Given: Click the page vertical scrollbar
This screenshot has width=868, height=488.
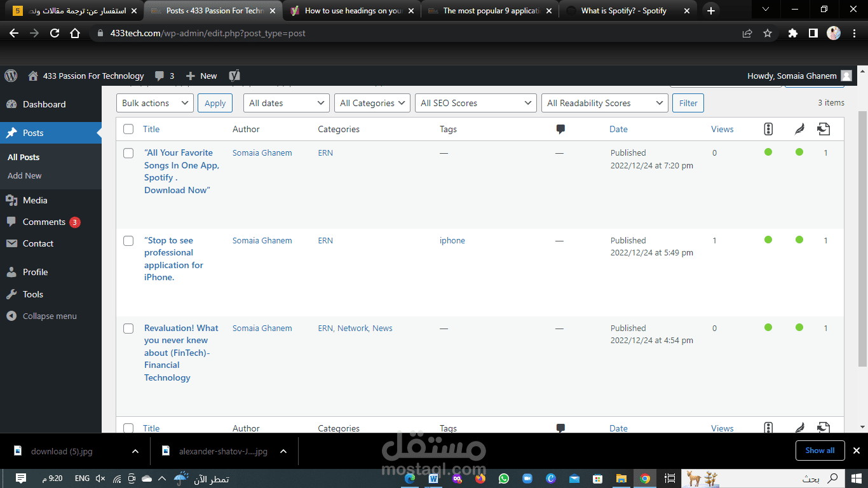Looking at the screenshot, I should pyautogui.click(x=862, y=238).
